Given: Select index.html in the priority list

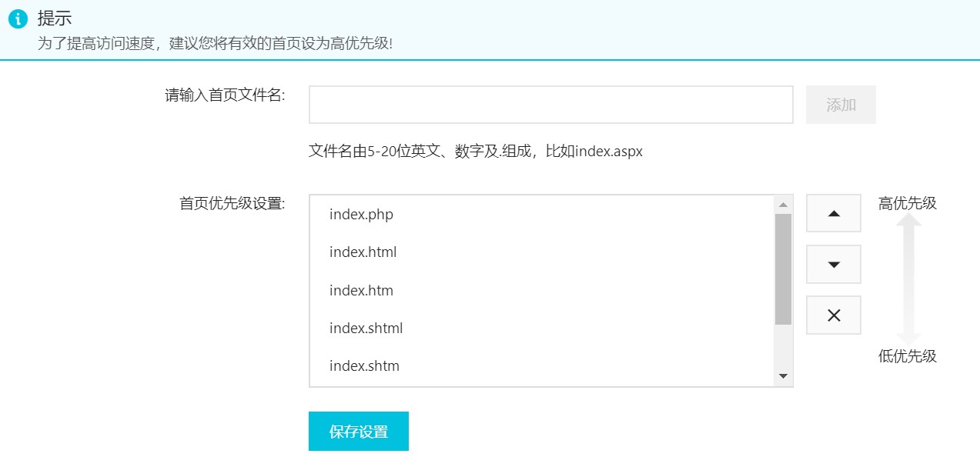Looking at the screenshot, I should click(x=363, y=252).
